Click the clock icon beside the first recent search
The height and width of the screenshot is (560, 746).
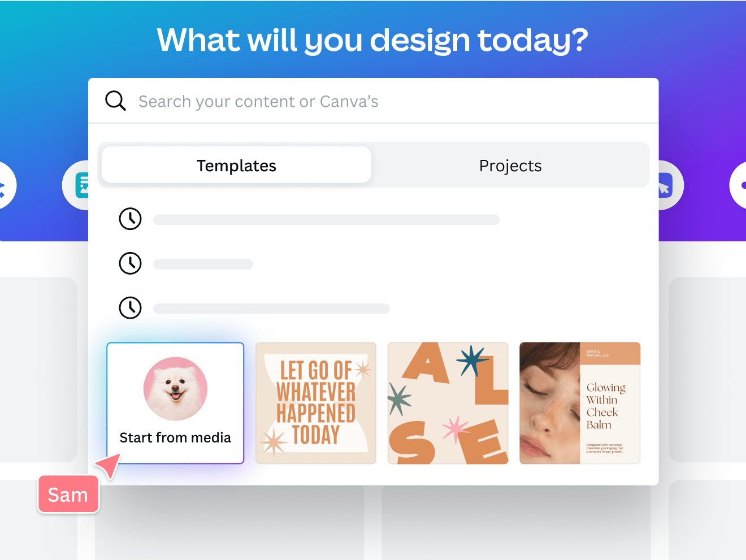tap(130, 219)
